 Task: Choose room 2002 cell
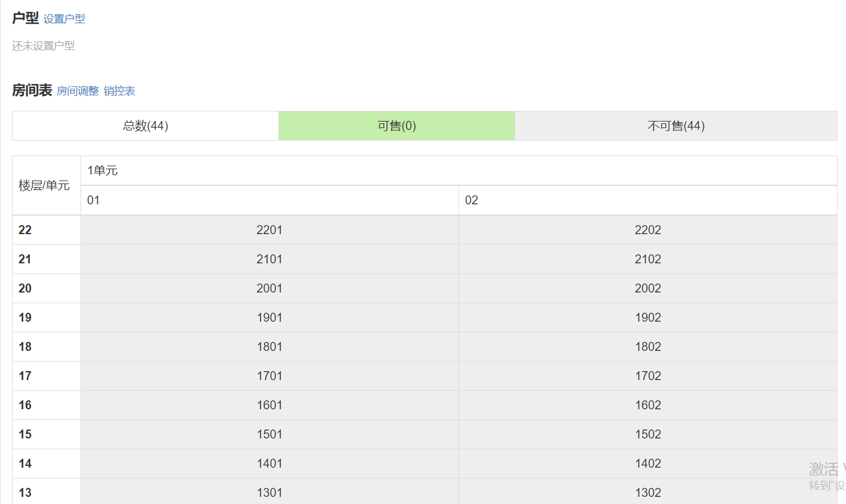pos(647,288)
